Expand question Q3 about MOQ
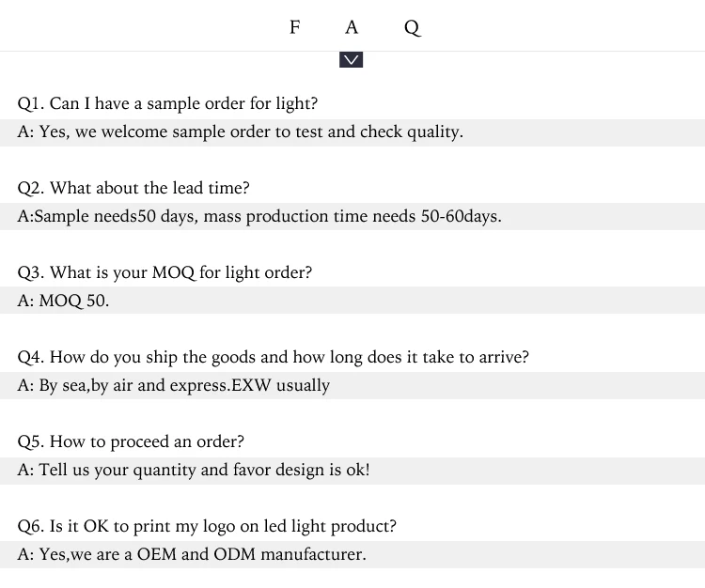Image resolution: width=705 pixels, height=588 pixels. 164,272
